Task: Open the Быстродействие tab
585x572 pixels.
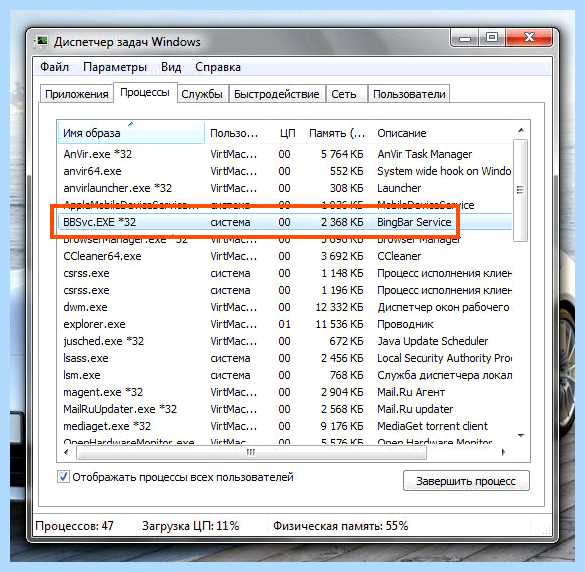Action: tap(276, 94)
